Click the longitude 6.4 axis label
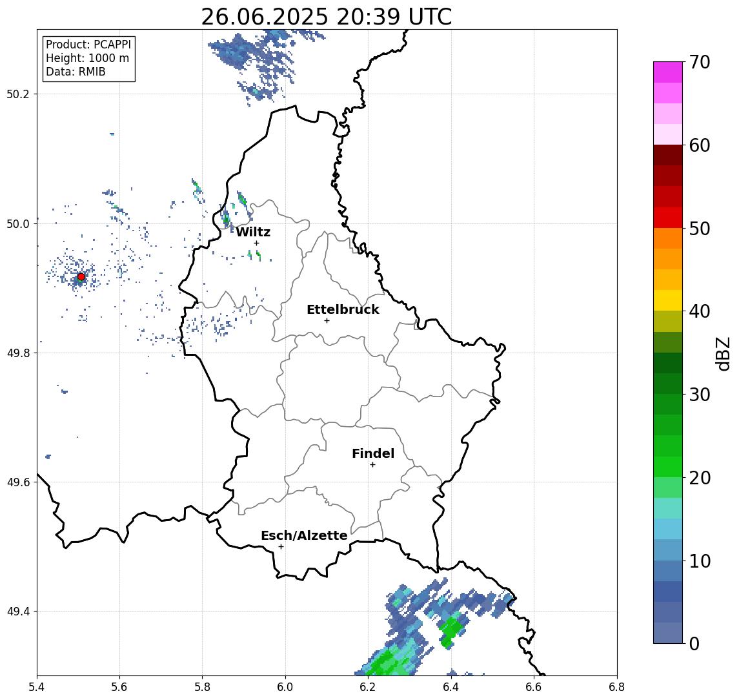This screenshot has width=739, height=700. 451,687
